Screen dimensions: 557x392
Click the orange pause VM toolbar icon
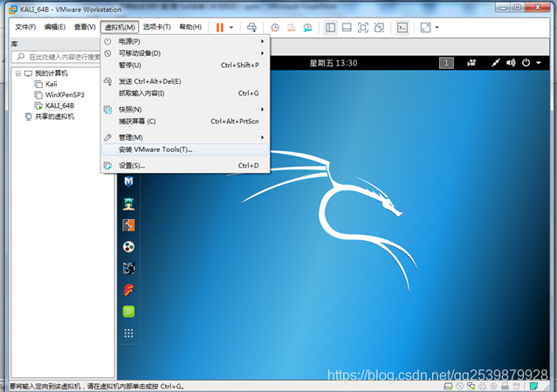pos(220,27)
